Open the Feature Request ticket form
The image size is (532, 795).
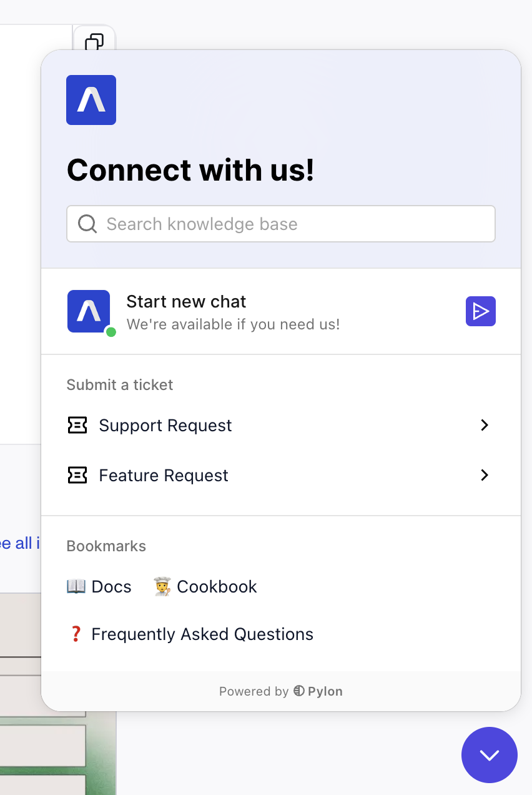pos(164,476)
